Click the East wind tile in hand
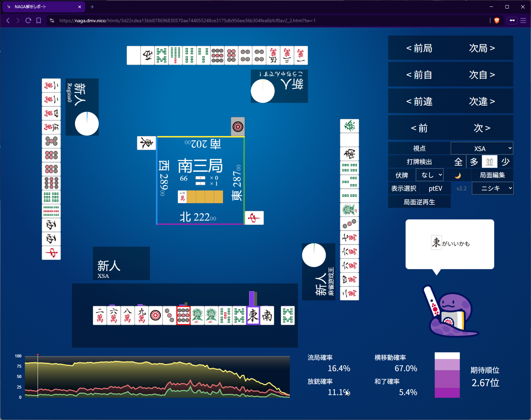 click(253, 315)
